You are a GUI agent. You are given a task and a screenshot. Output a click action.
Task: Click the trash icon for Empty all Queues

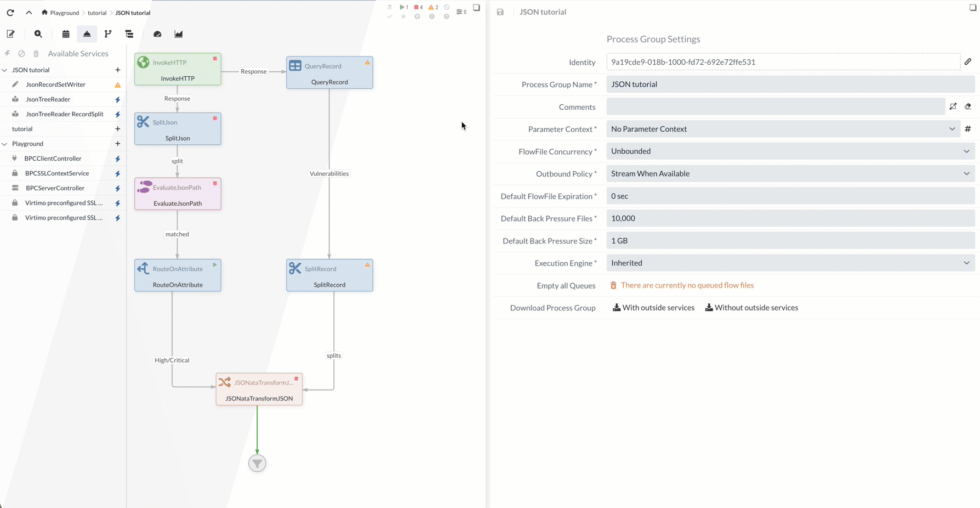click(613, 285)
